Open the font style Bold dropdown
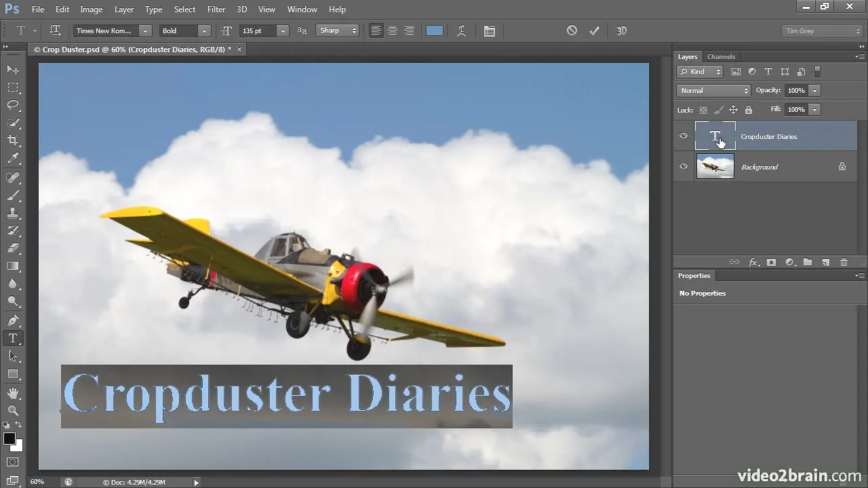 tap(204, 30)
